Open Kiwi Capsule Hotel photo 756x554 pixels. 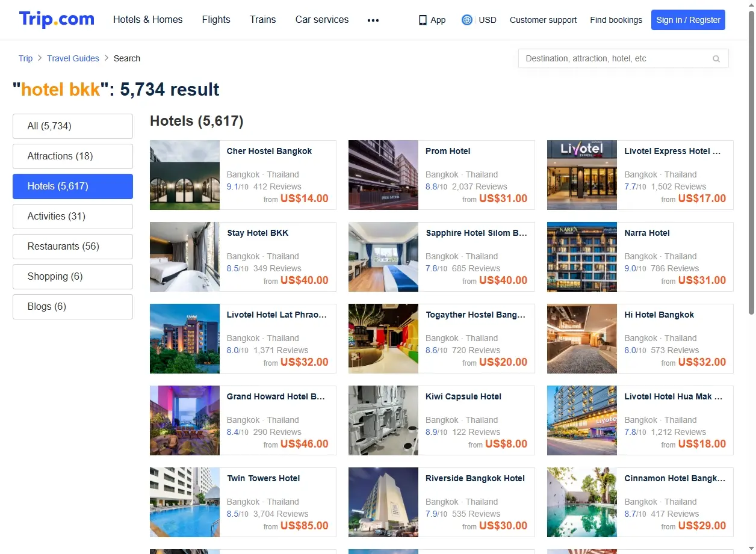pos(383,420)
